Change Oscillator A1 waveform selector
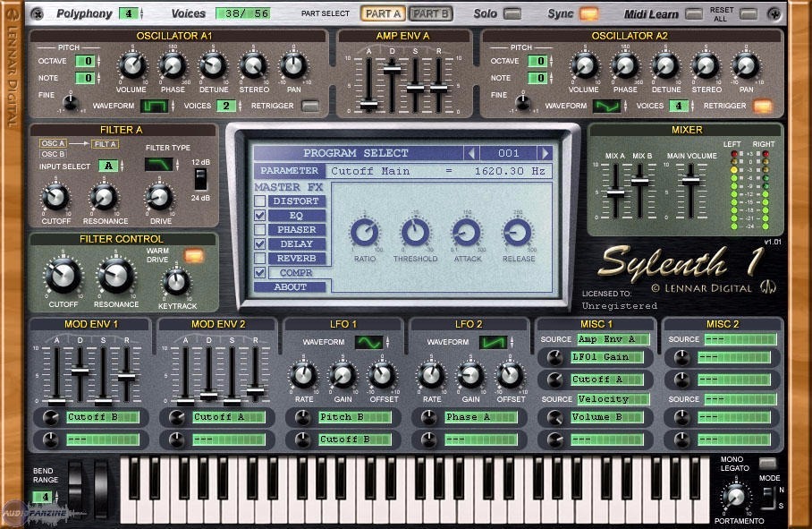Viewport: 812px width, 529px height. pos(155,106)
